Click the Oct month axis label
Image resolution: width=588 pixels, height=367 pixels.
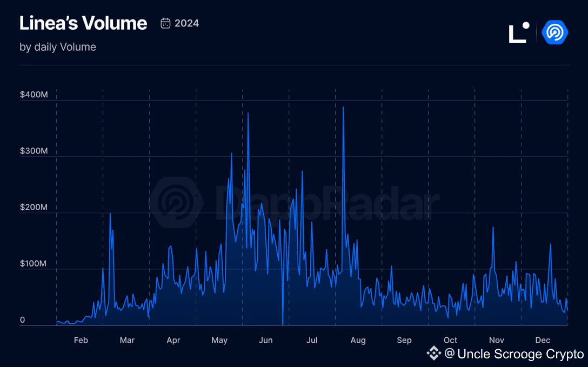(x=450, y=341)
